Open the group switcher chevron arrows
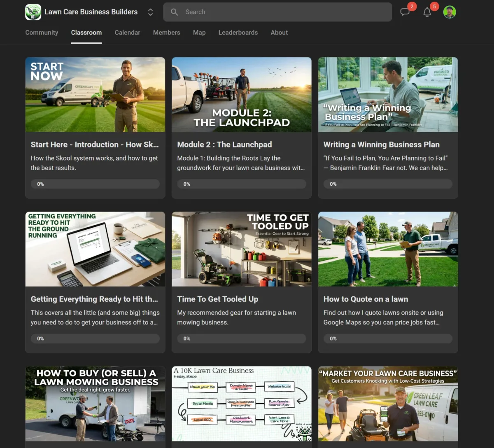Screen dimensions: 494x448 150,12
